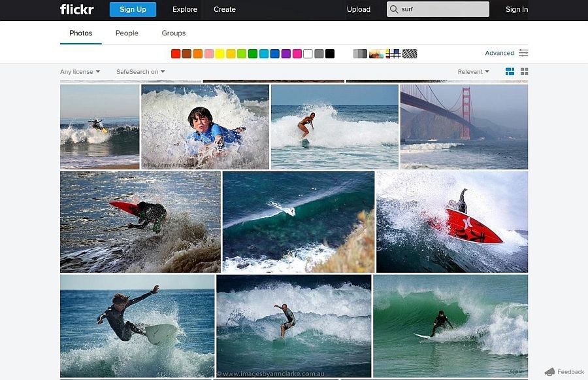Switch to justified layout view
Screen dimensions: 588x380
point(510,71)
